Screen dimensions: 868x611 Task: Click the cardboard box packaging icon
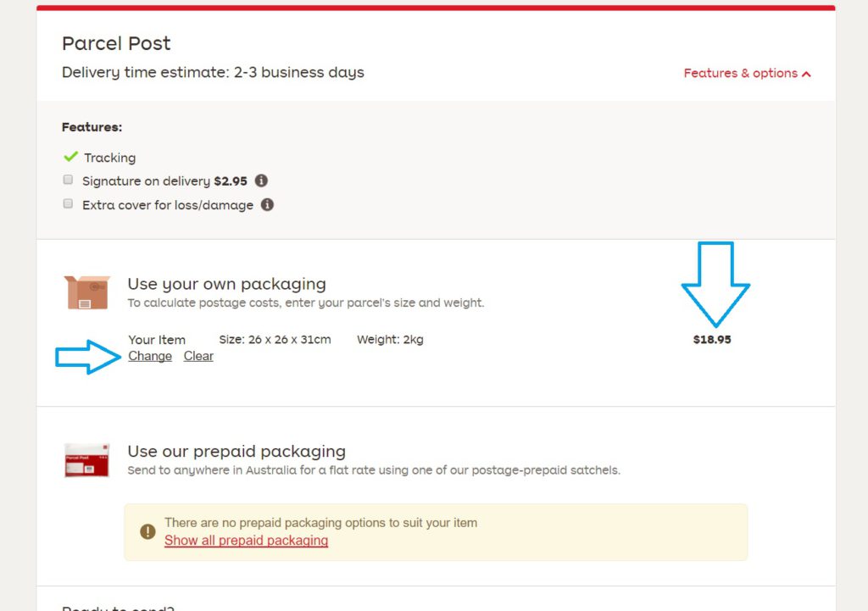[x=87, y=292]
